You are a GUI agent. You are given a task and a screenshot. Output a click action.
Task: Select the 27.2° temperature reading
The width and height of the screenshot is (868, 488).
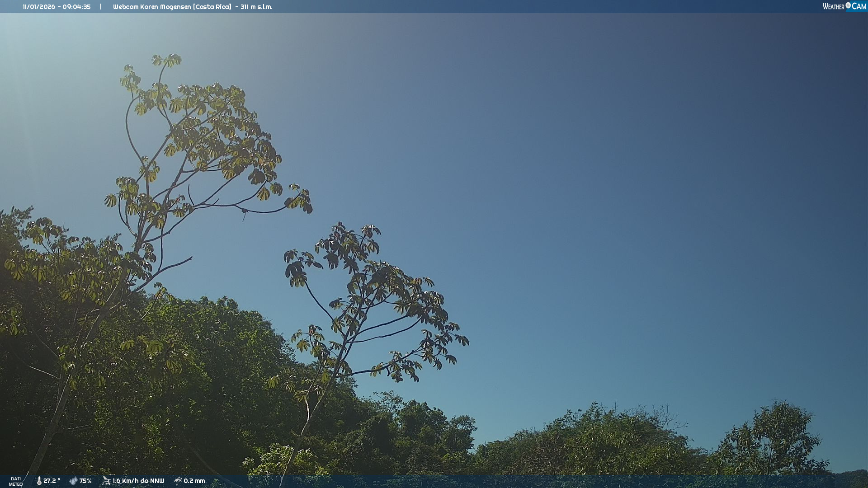(x=52, y=481)
